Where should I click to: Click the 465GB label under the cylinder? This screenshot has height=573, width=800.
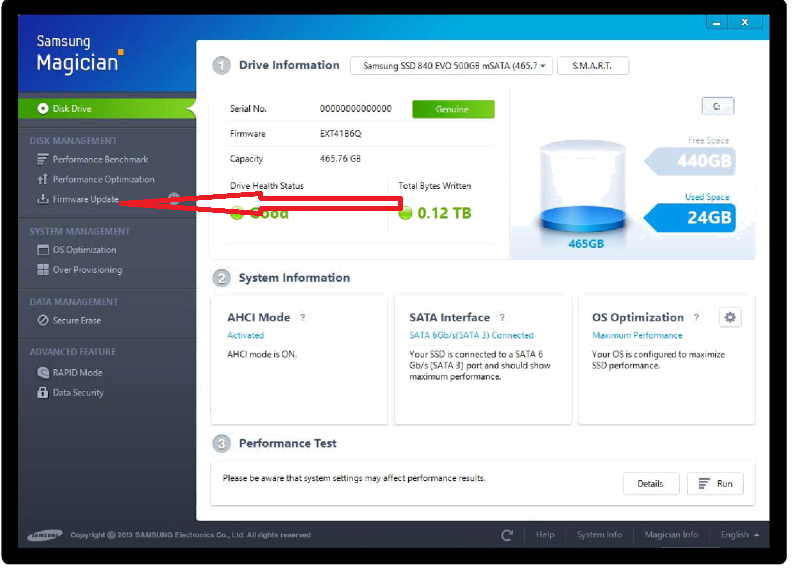(x=586, y=244)
